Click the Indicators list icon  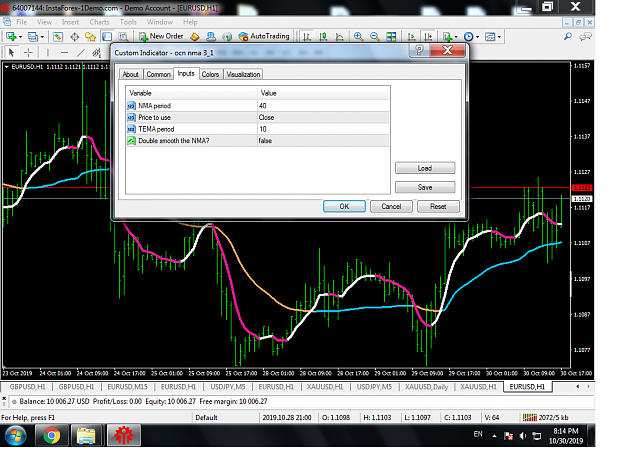point(447,37)
